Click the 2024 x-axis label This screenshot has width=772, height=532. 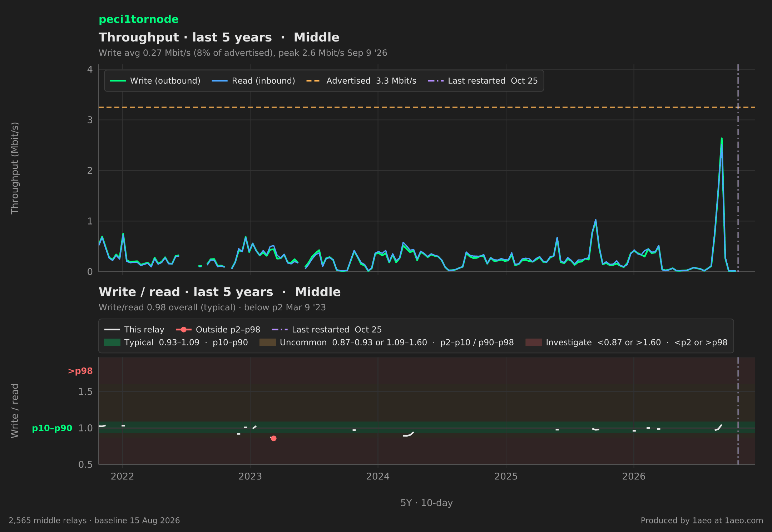(378, 477)
